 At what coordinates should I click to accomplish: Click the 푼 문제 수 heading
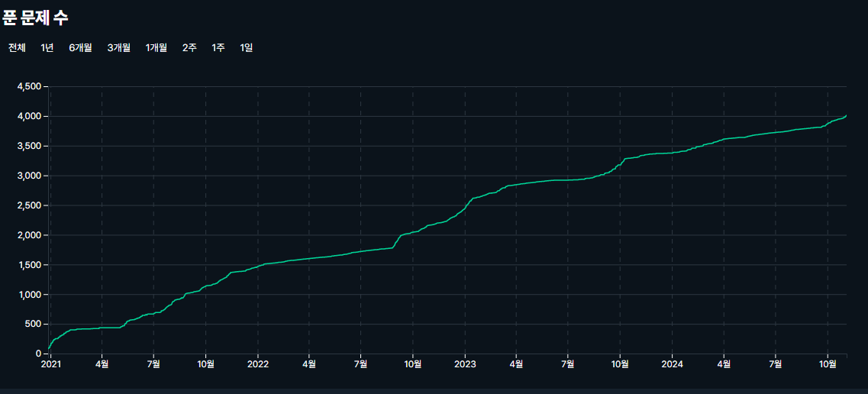[x=35, y=18]
